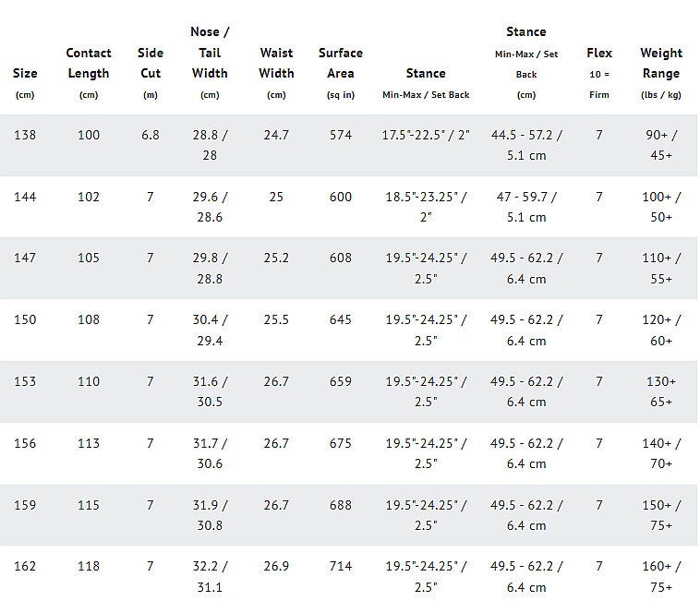Select the Nose / Tail Width header
The image size is (700, 613).
tap(210, 53)
